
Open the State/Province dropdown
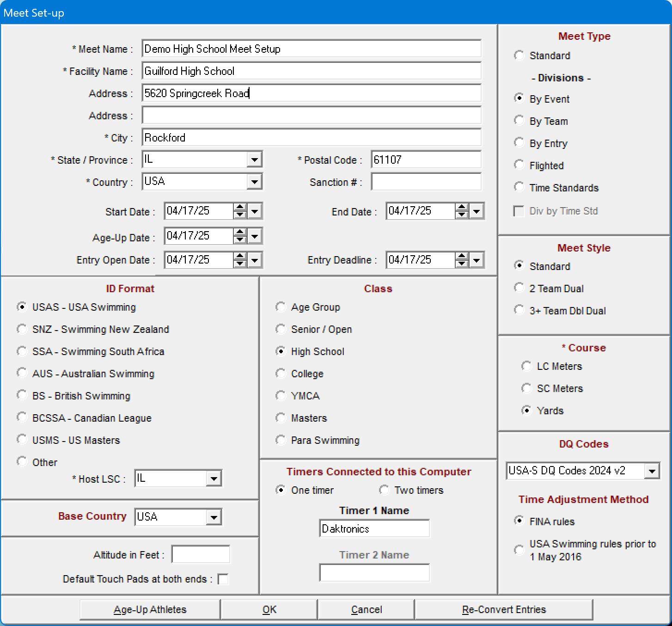pyautogui.click(x=255, y=159)
